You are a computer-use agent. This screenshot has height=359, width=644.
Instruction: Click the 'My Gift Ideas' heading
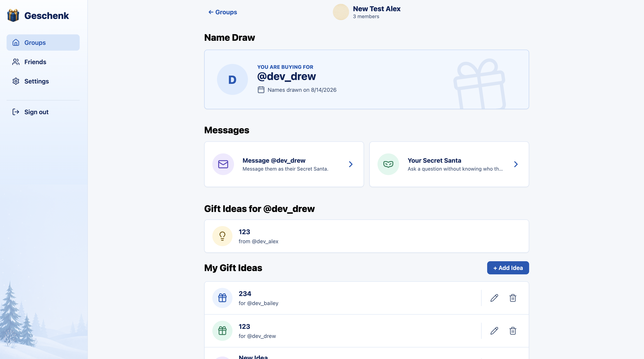coord(233,268)
